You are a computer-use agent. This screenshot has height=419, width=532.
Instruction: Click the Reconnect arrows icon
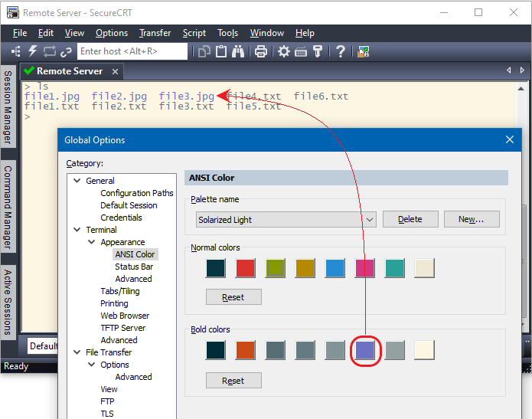[x=50, y=51]
